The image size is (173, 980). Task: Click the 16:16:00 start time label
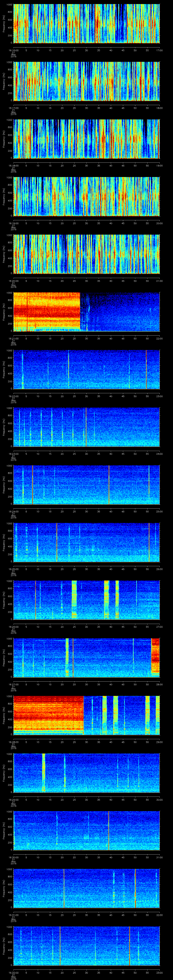tap(13, 50)
